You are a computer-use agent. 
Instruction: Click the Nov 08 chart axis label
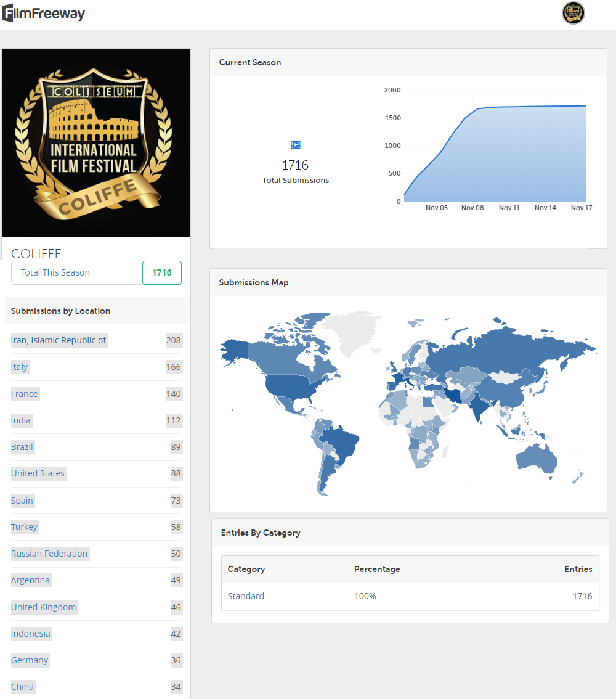[x=472, y=208]
